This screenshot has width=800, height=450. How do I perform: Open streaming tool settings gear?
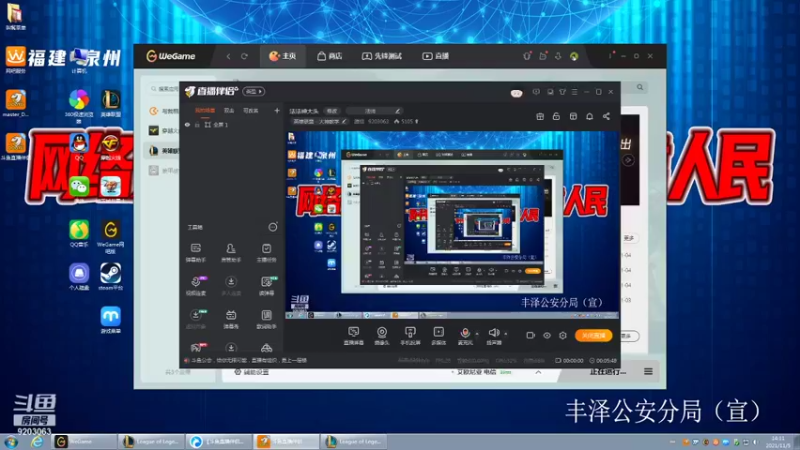563,335
